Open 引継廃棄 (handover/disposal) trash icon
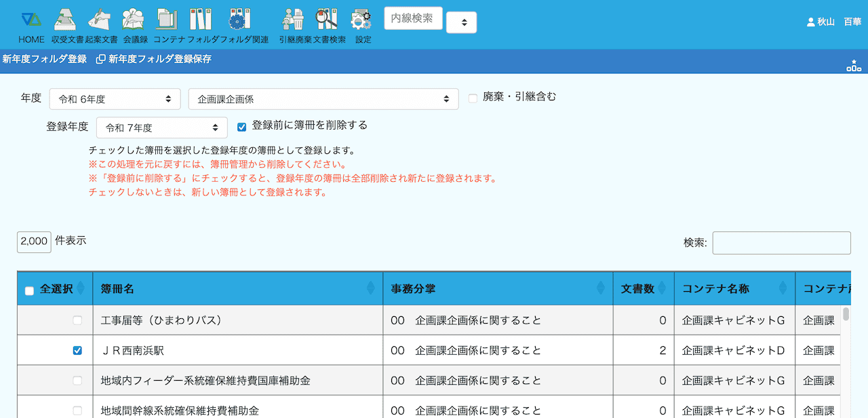This screenshot has height=418, width=868. [294, 20]
